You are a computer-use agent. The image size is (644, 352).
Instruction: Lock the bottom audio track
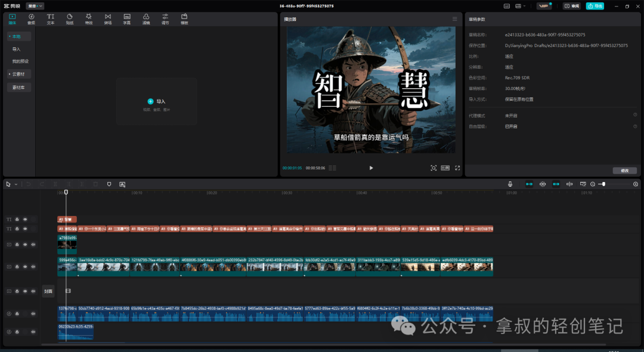[17, 332]
